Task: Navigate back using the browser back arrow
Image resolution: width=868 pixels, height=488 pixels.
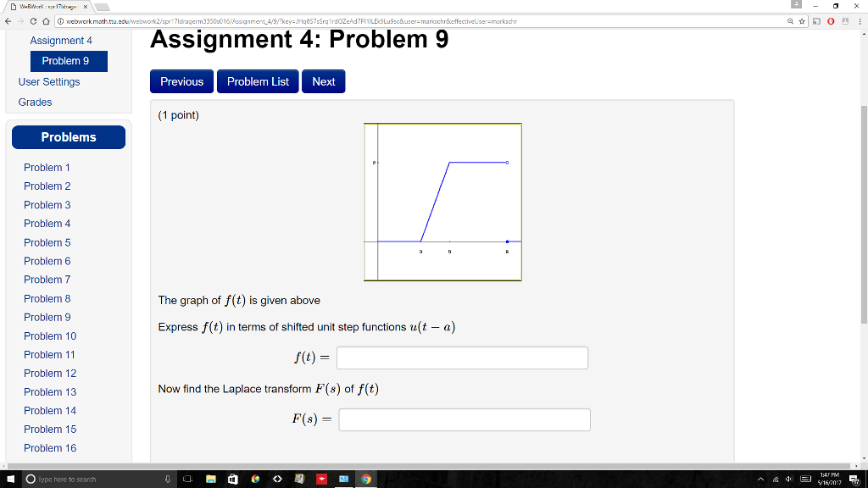Action: (x=8, y=21)
